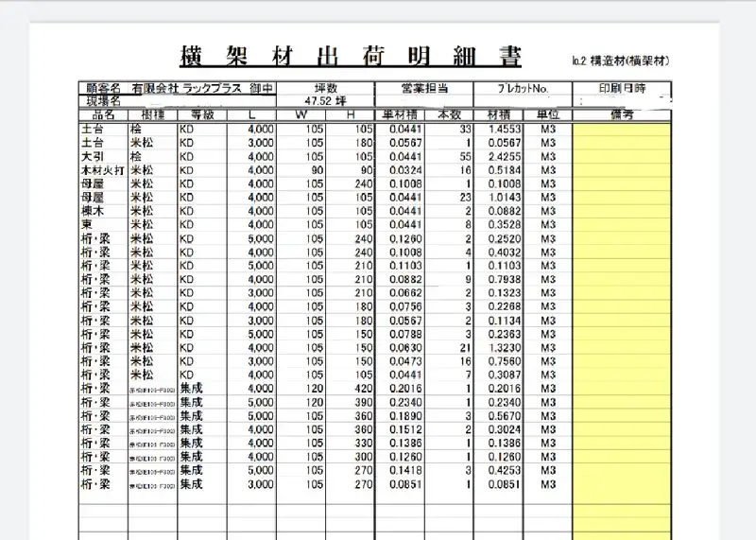Image resolution: width=756 pixels, height=540 pixels.
Task: Click the title 横架材出荷明細書
Action: point(351,56)
